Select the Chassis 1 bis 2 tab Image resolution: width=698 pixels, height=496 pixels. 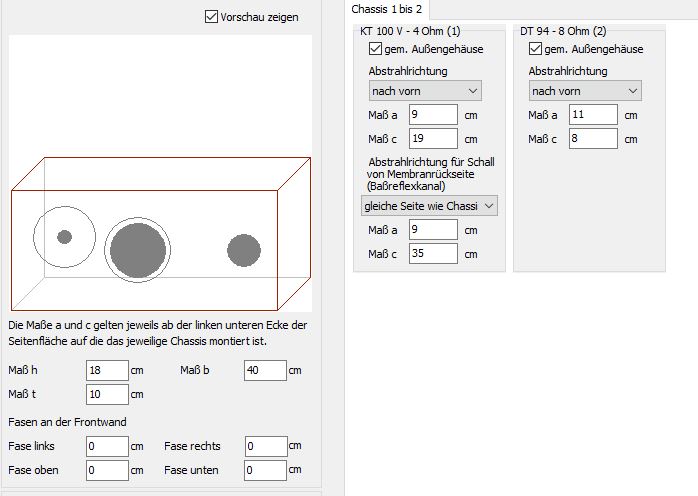[386, 9]
